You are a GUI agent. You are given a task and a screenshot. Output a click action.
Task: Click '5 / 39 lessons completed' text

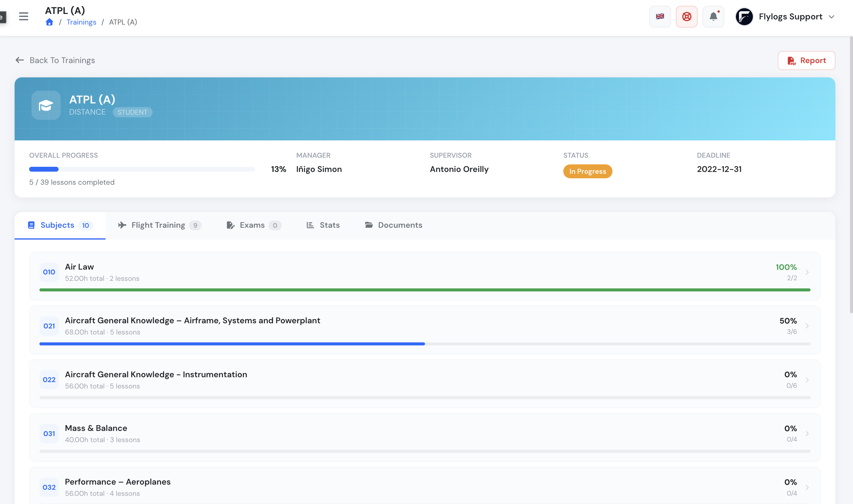pos(72,182)
